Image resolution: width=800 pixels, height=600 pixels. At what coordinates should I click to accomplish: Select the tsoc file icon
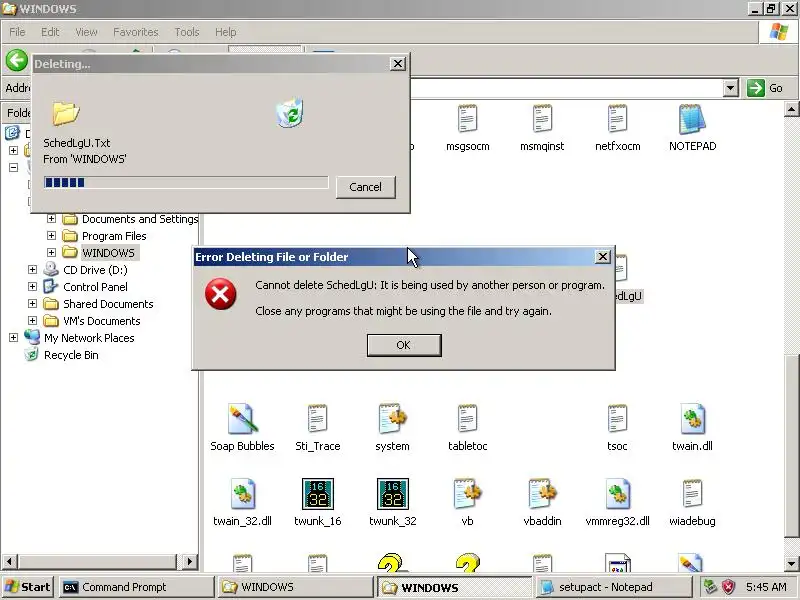click(x=617, y=419)
